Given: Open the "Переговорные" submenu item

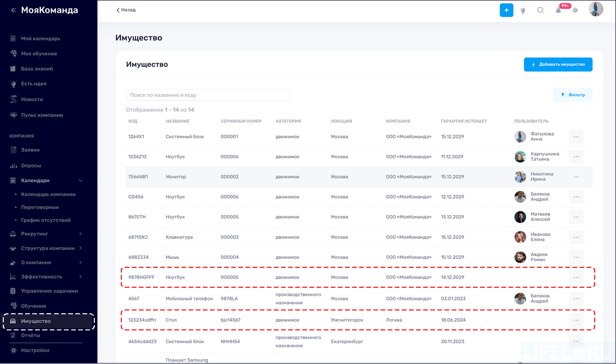Looking at the screenshot, I should click(41, 207).
